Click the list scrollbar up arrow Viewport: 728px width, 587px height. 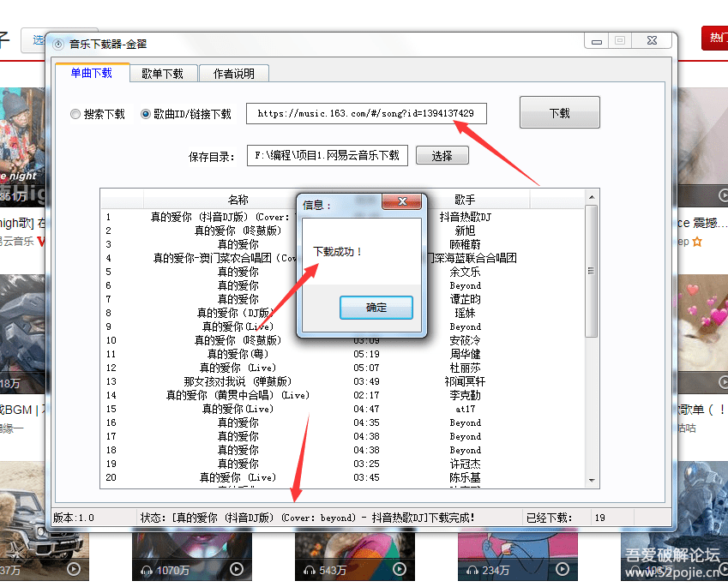point(592,197)
